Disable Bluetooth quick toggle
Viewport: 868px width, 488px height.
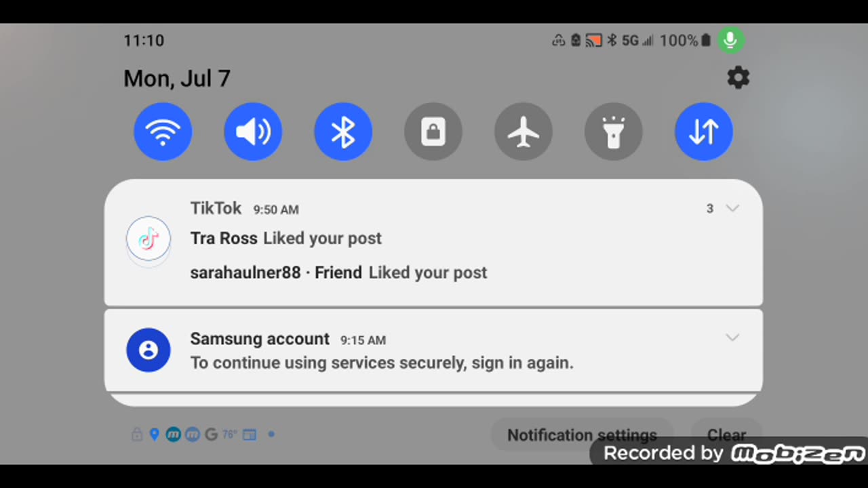click(x=343, y=131)
